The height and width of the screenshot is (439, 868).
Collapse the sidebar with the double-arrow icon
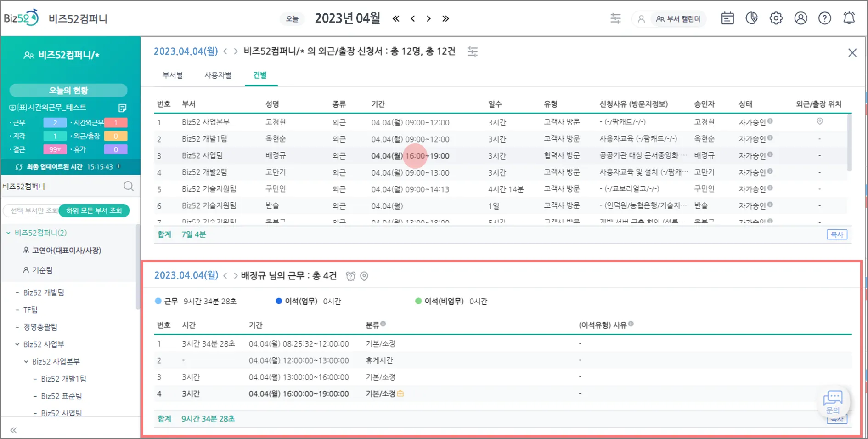coord(13,430)
